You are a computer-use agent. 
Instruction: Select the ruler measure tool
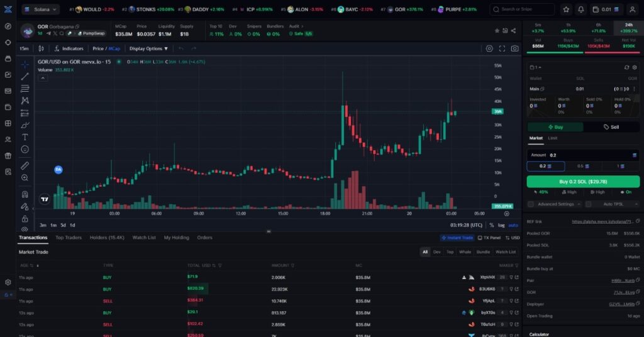tap(25, 165)
